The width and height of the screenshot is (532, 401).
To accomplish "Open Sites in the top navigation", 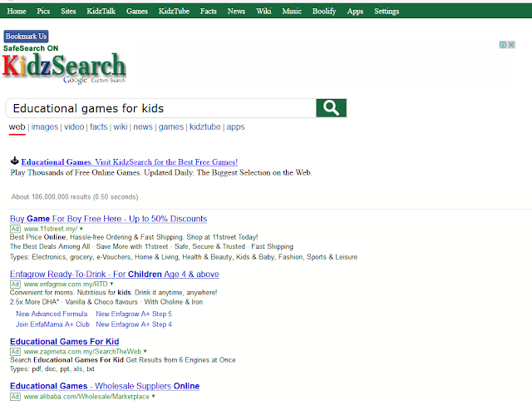I will click(68, 11).
